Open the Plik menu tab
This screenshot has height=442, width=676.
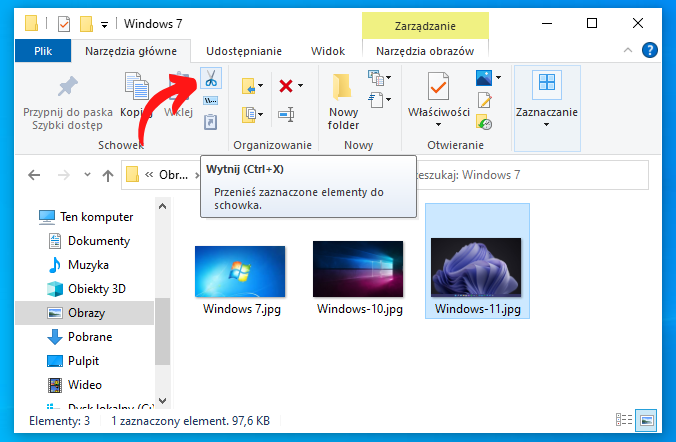point(43,51)
